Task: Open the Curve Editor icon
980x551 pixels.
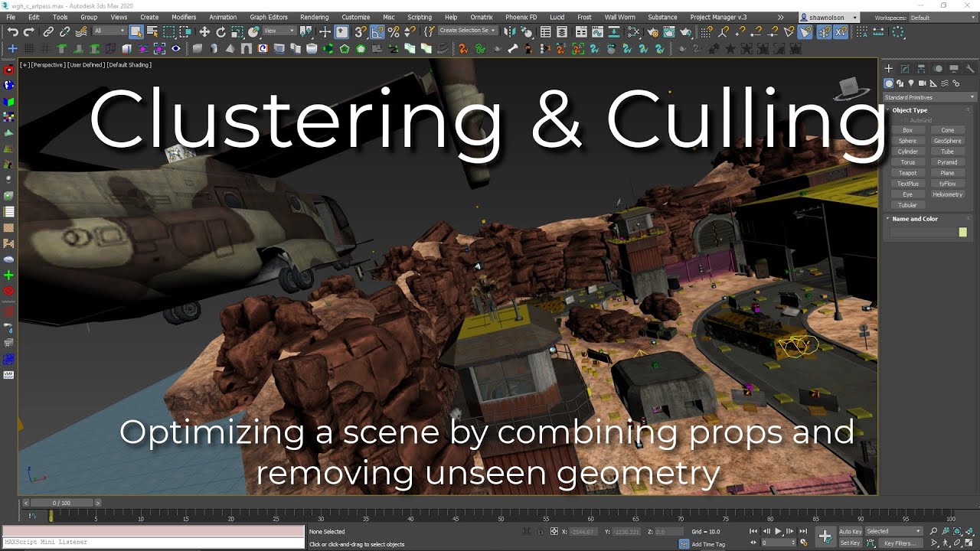Action: pyautogui.click(x=597, y=31)
